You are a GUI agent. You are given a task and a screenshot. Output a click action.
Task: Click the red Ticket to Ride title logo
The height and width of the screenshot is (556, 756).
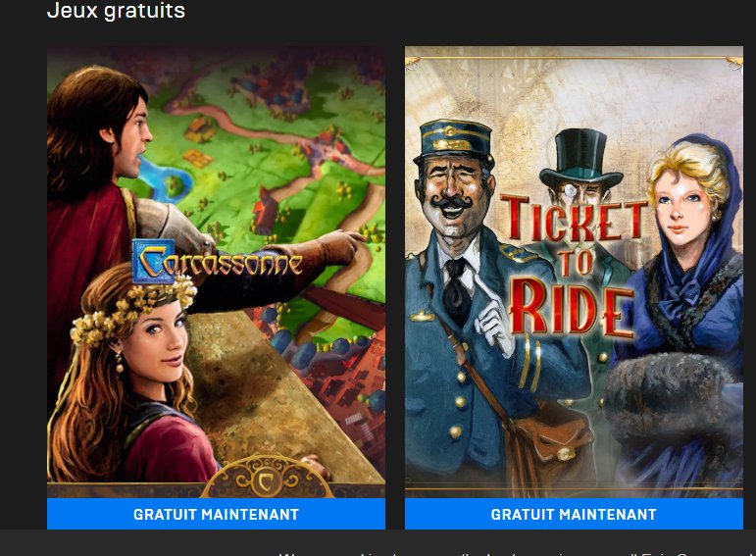pos(574,266)
